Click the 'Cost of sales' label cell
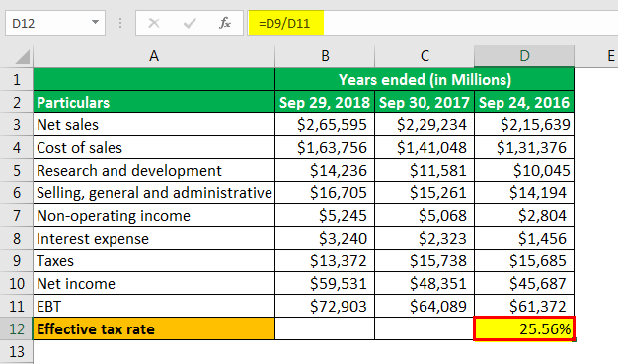Screen dimensions: 618x364 coord(154,148)
